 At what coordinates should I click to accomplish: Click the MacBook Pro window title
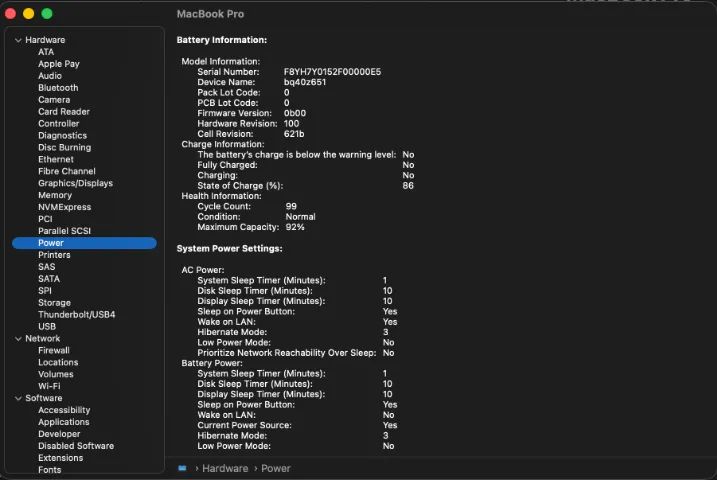click(210, 14)
